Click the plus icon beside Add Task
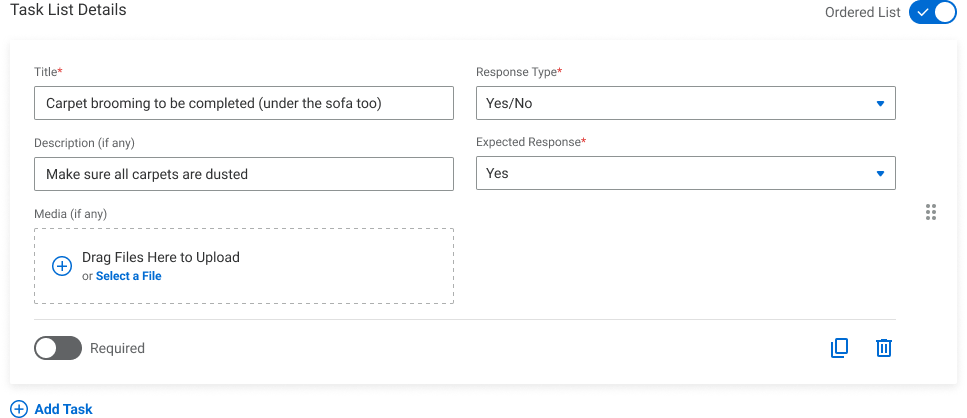Image resolution: width=967 pixels, height=418 pixels. [18, 409]
